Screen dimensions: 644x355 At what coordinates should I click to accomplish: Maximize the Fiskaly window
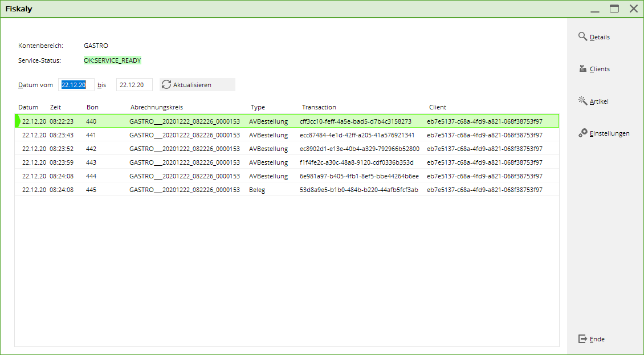click(614, 9)
